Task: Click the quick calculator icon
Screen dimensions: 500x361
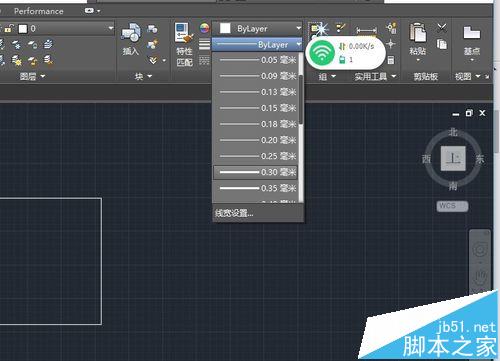Action: [x=391, y=60]
